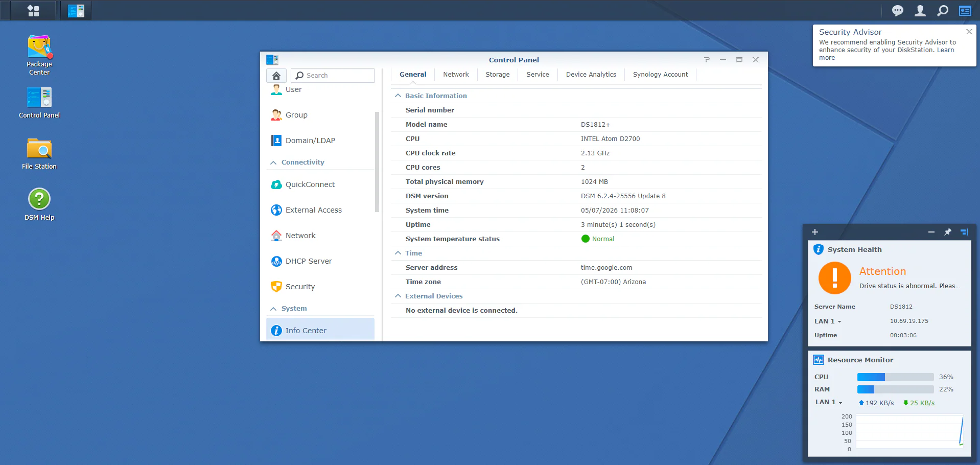Open the taskbar search magnifier
Viewport: 980px width, 465px height.
943,10
